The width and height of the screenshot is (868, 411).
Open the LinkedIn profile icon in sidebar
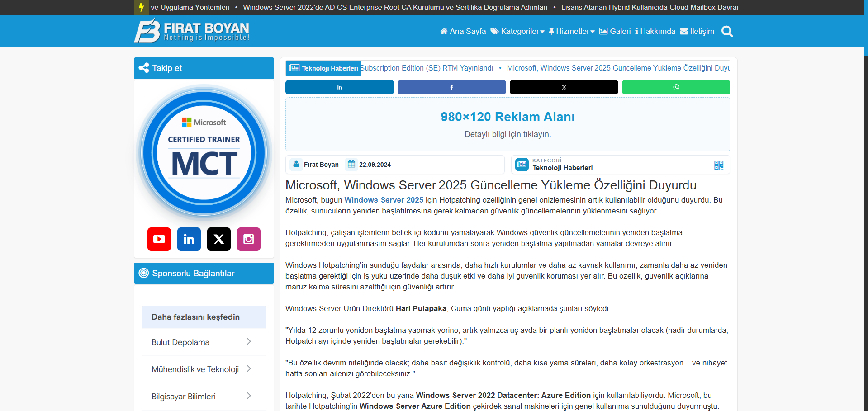point(189,239)
